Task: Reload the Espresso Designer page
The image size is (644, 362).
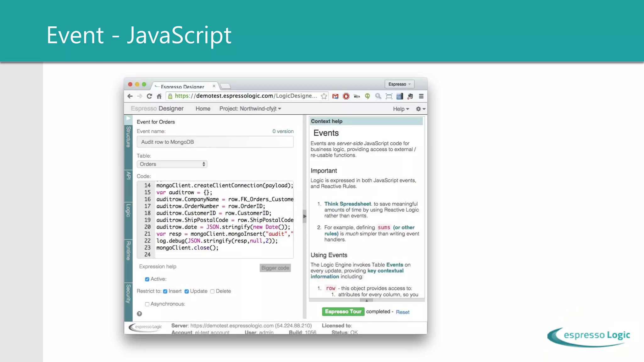Action: (149, 96)
